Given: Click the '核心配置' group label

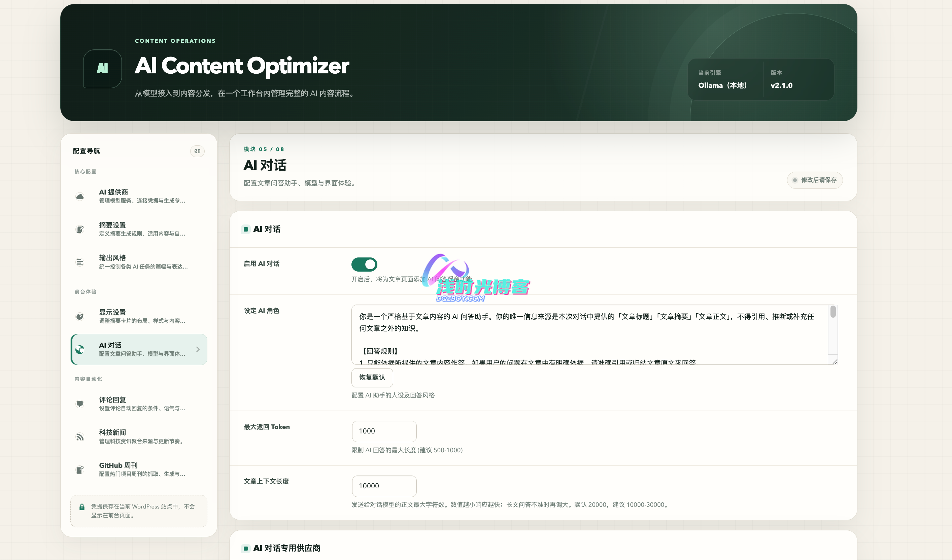Looking at the screenshot, I should [x=86, y=171].
